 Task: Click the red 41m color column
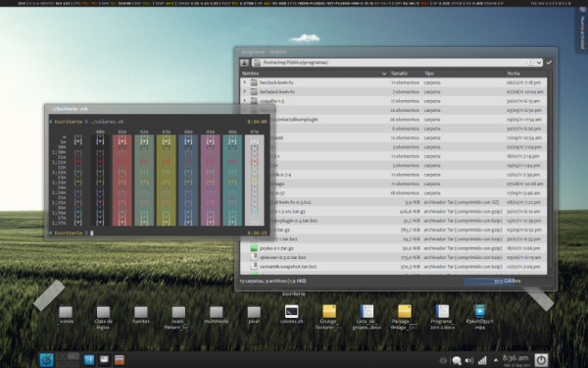(122, 181)
